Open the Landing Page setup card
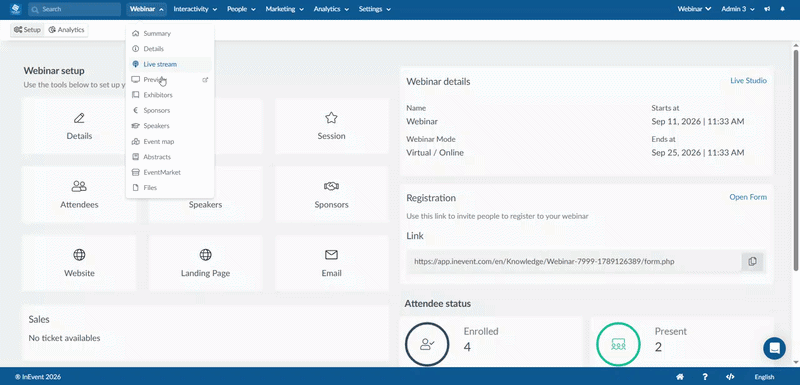800x385 pixels. pos(205,263)
